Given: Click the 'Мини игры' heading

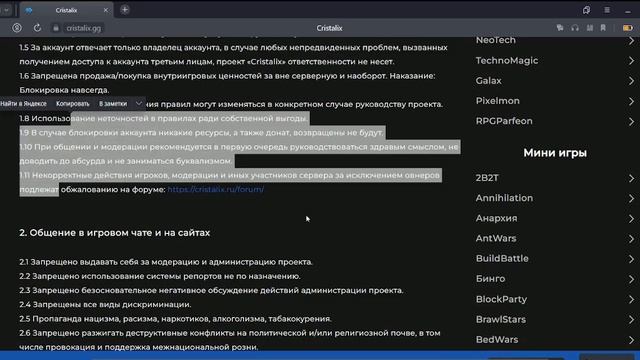Looking at the screenshot, I should coord(555,153).
